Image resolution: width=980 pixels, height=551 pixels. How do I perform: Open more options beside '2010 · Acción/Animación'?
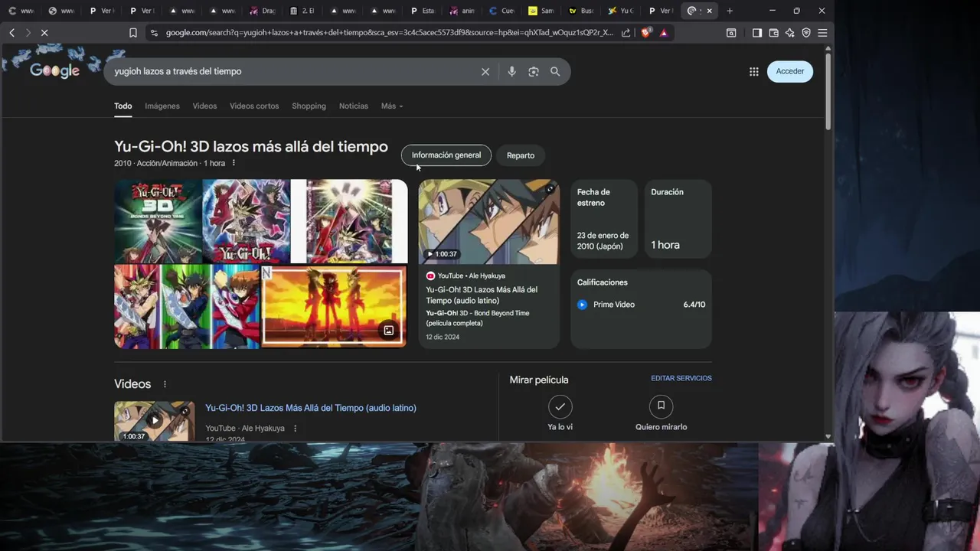tap(234, 163)
